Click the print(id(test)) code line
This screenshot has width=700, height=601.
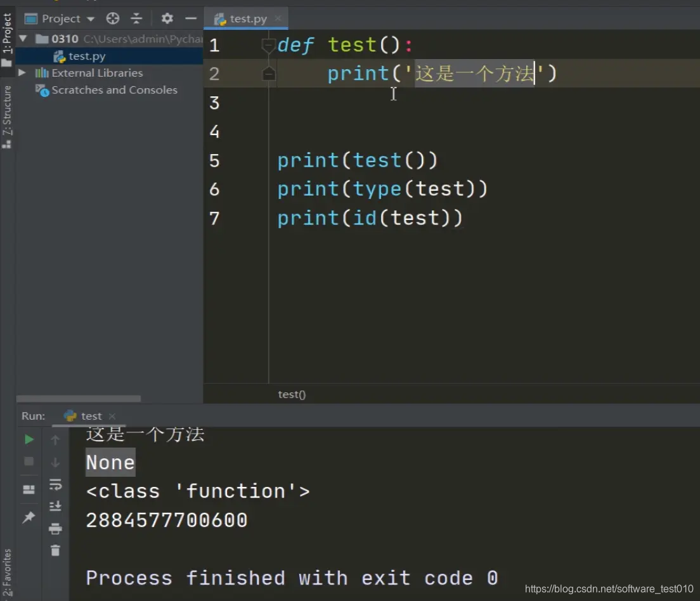[x=370, y=218]
